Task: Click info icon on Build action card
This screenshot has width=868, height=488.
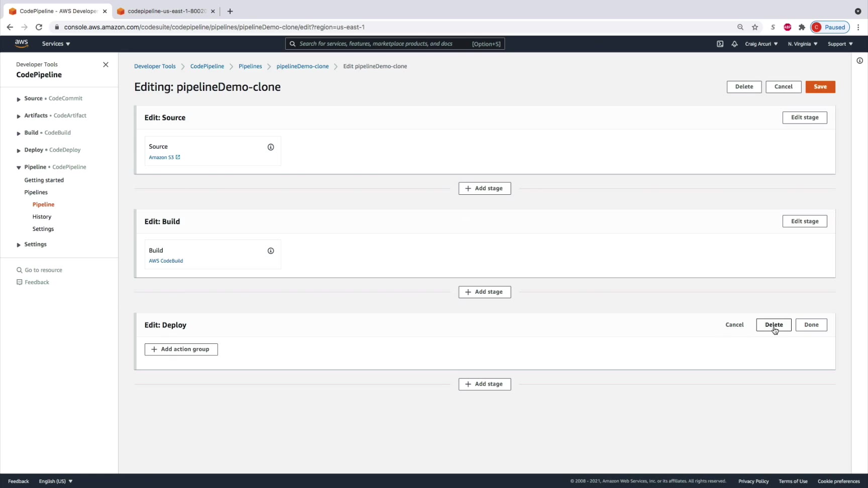Action: [271, 251]
